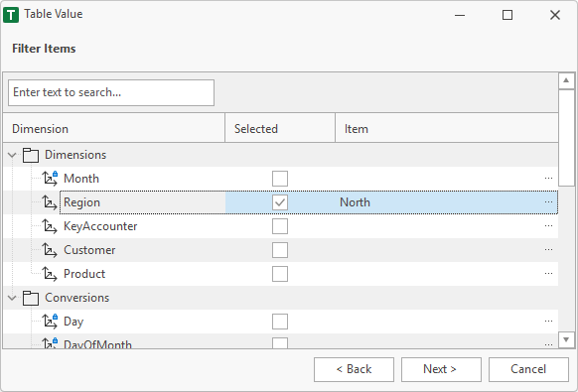578x392 pixels.
Task: Select the Day row label
Action: click(73, 322)
